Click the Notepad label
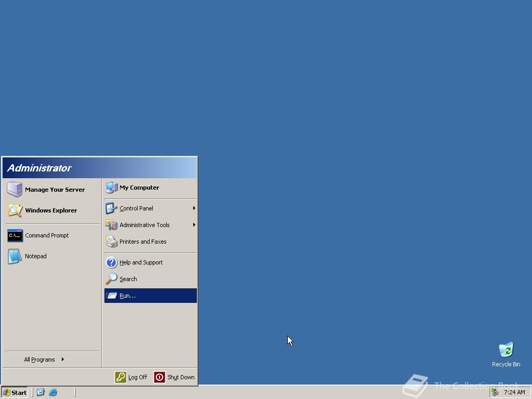The height and width of the screenshot is (399, 532). coord(36,256)
